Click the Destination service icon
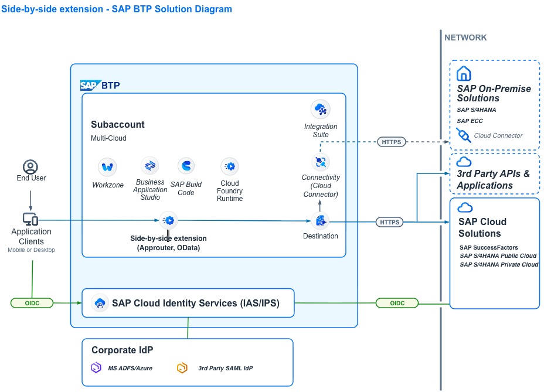Image resolution: width=544 pixels, height=392 pixels. click(321, 221)
